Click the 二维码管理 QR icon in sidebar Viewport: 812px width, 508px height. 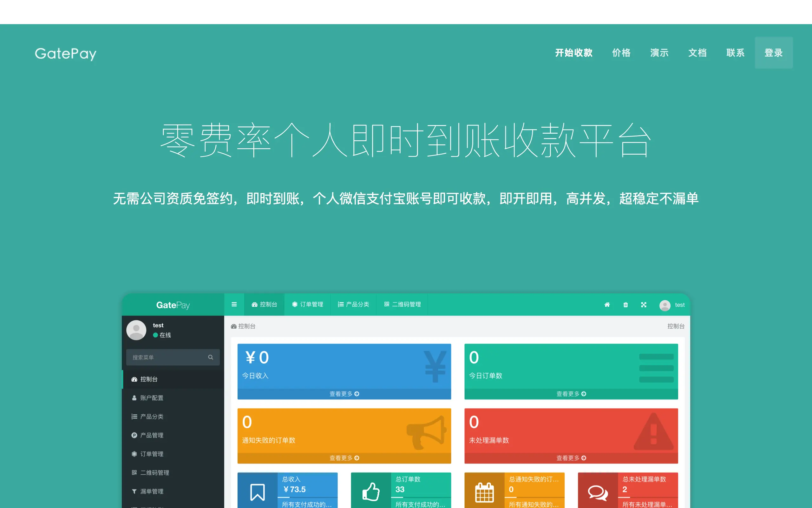(x=134, y=473)
